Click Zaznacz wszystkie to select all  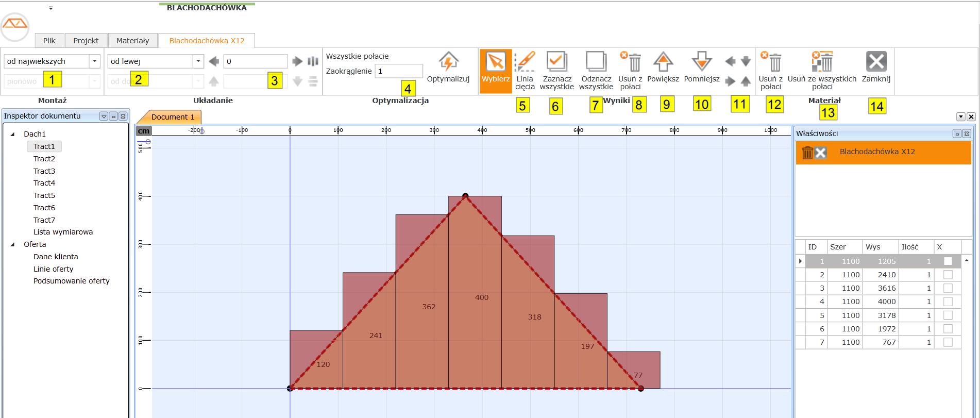(x=556, y=62)
